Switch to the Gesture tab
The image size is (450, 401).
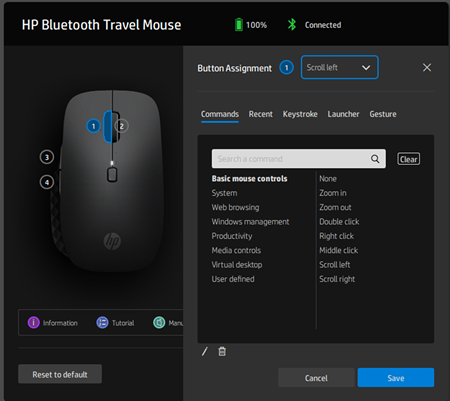(383, 114)
